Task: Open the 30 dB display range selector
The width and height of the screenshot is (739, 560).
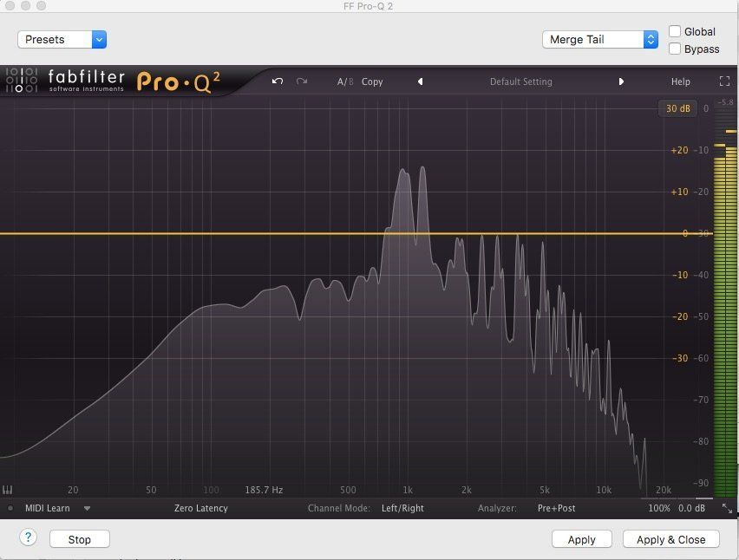Action: (x=677, y=108)
